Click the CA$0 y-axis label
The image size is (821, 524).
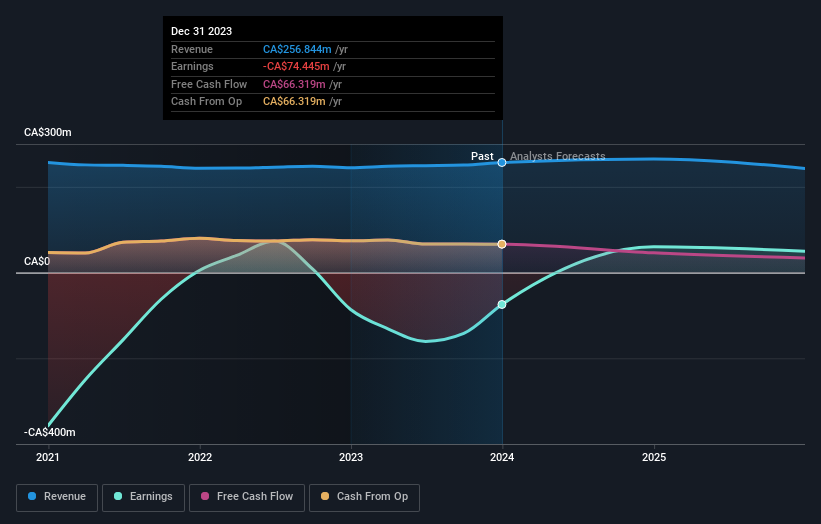coord(37,261)
